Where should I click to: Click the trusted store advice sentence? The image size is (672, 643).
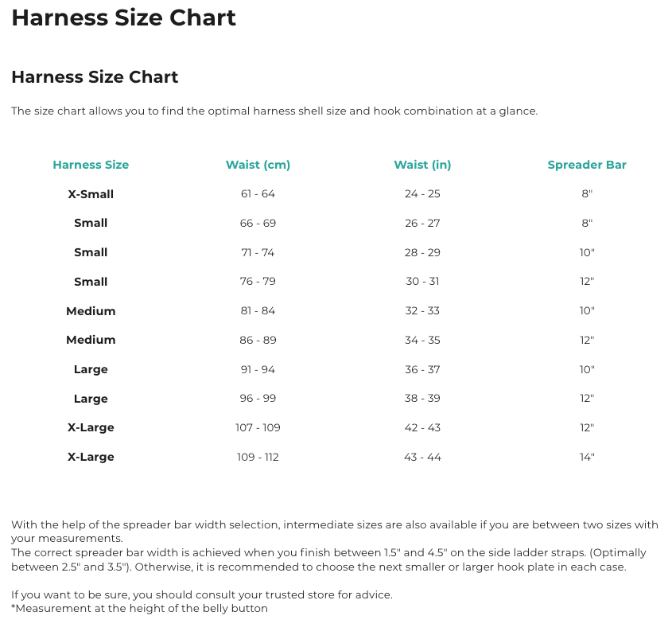[x=202, y=594]
